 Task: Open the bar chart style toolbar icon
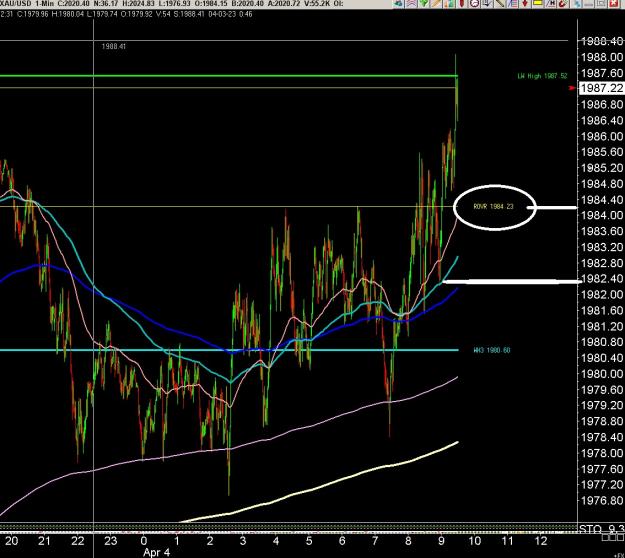(449, 3)
